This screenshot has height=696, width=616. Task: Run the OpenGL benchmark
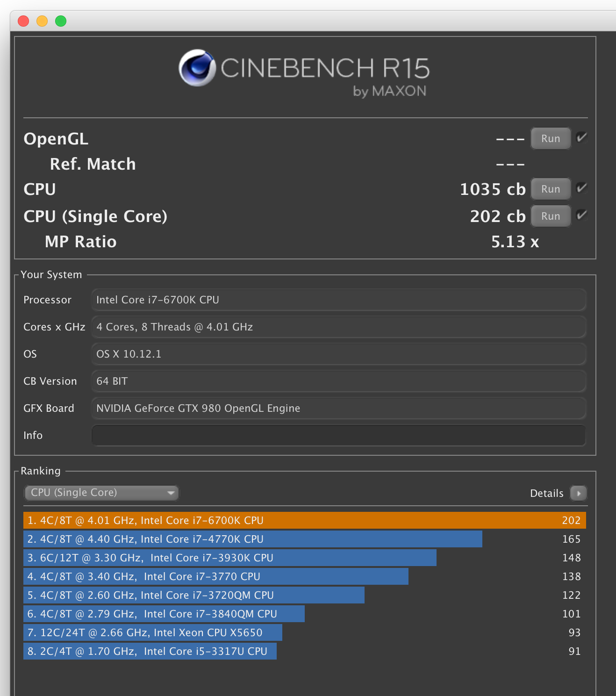point(551,138)
